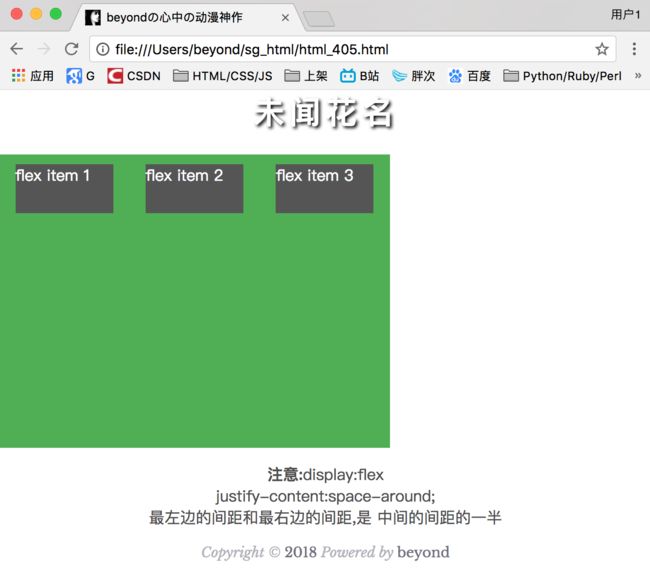
Task: Click the flex item 2 box
Action: [194, 188]
